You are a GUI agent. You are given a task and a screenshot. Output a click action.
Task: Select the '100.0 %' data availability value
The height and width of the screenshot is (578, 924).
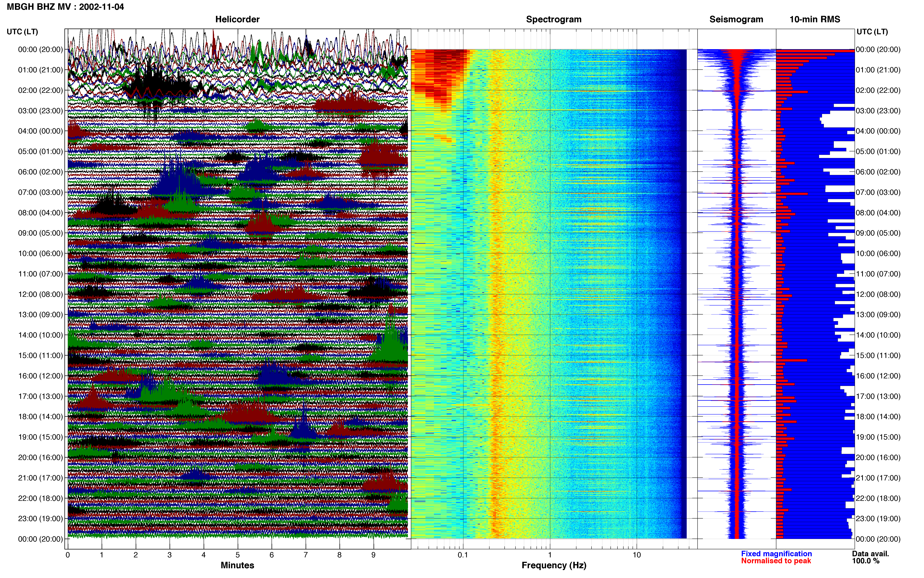(x=865, y=561)
